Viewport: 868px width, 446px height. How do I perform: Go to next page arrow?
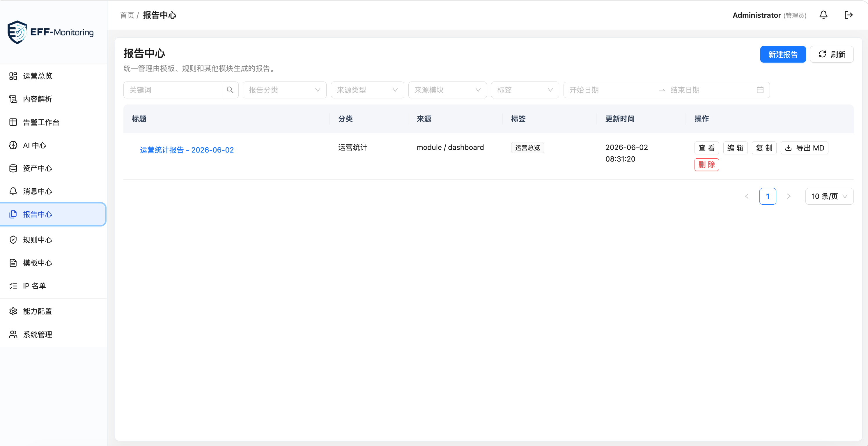(x=789, y=196)
